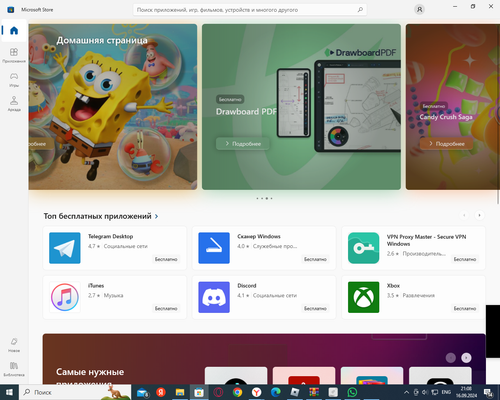The image size is (500, 400).
Task: Click the Бесплатно badge on Сканер Windows
Action: point(315,259)
